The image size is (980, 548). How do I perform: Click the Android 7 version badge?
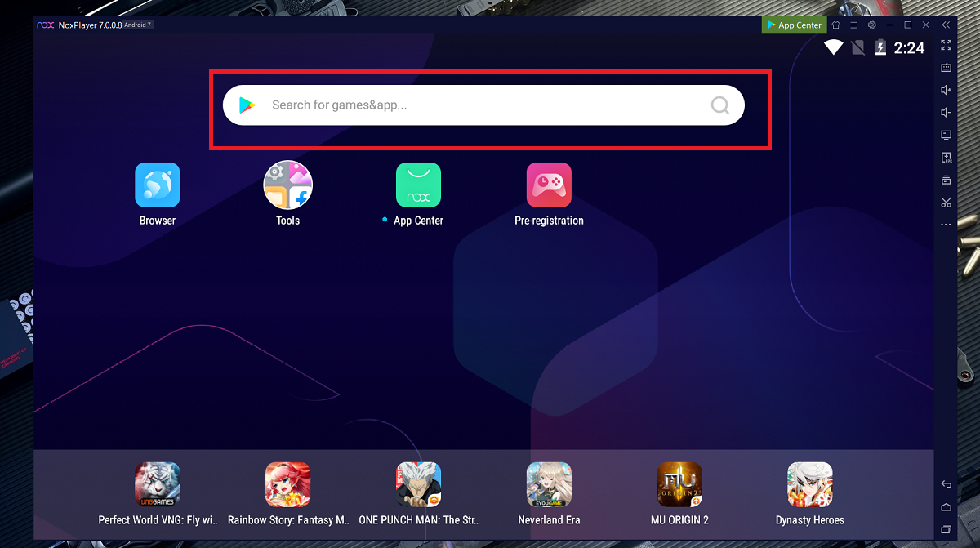coord(137,25)
